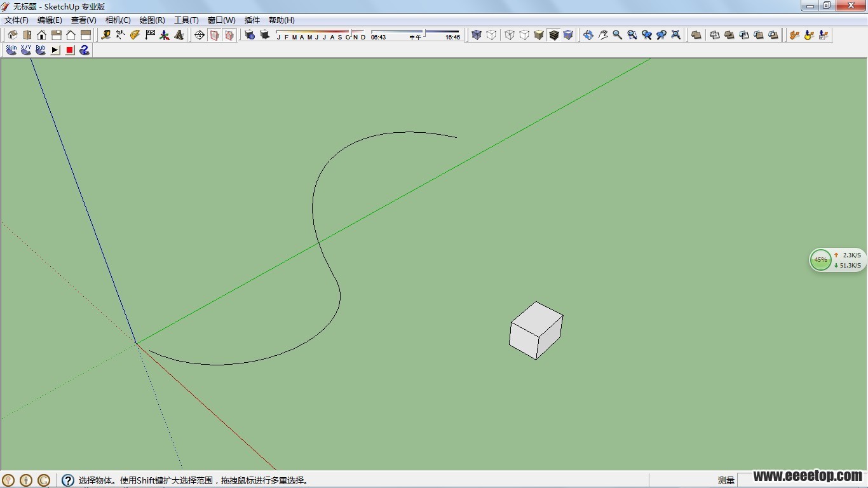Click the Get Models icon
868x488 pixels.
(x=794, y=35)
